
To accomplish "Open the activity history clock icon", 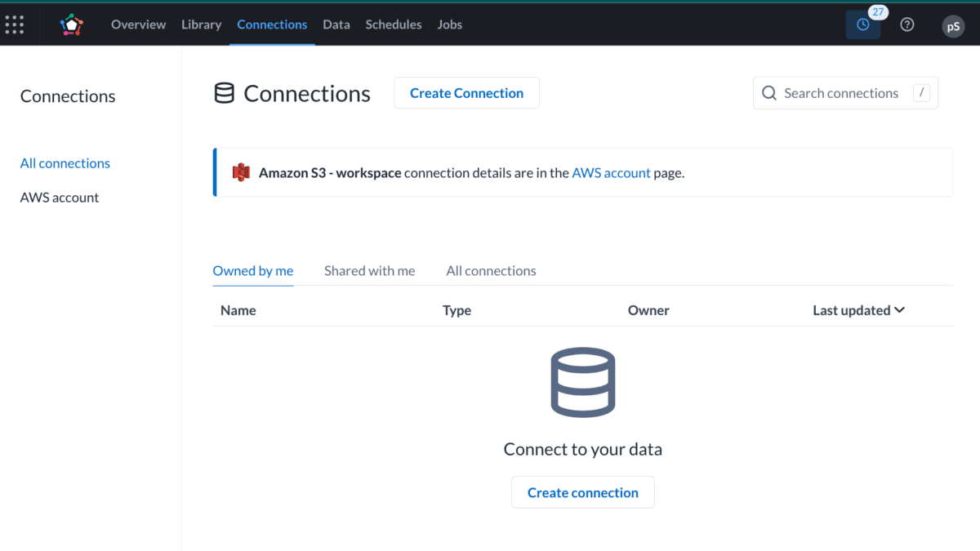I will coord(863,24).
